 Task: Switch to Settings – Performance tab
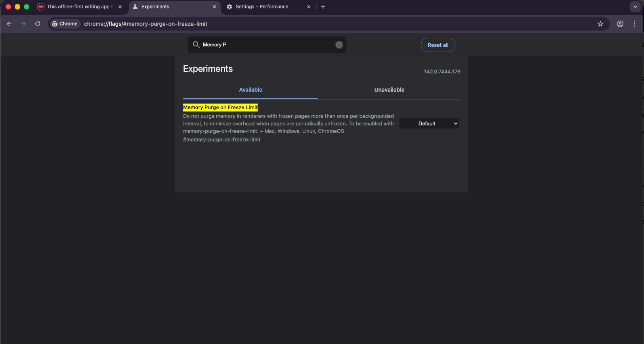coord(262,7)
